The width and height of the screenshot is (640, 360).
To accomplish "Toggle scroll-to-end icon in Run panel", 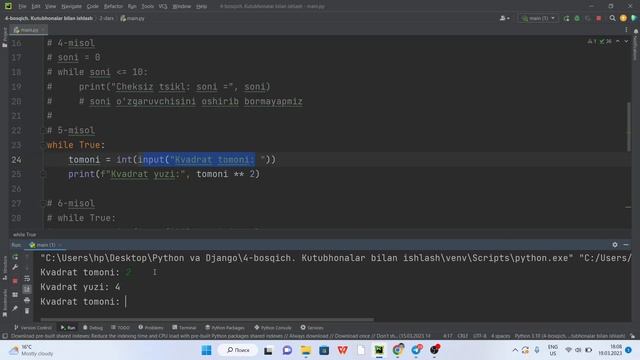I will pyautogui.click(x=27, y=289).
